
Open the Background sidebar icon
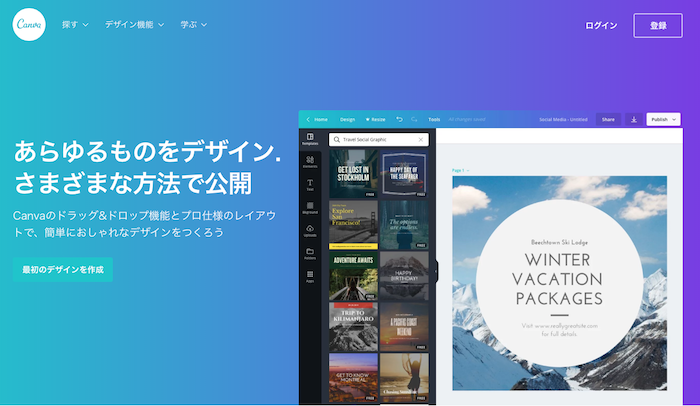(310, 208)
